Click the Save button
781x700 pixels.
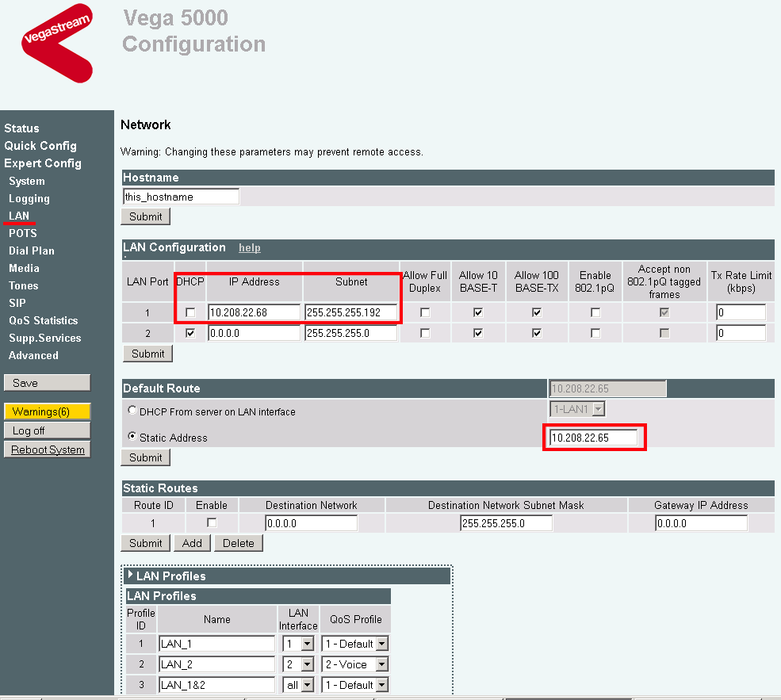(48, 383)
